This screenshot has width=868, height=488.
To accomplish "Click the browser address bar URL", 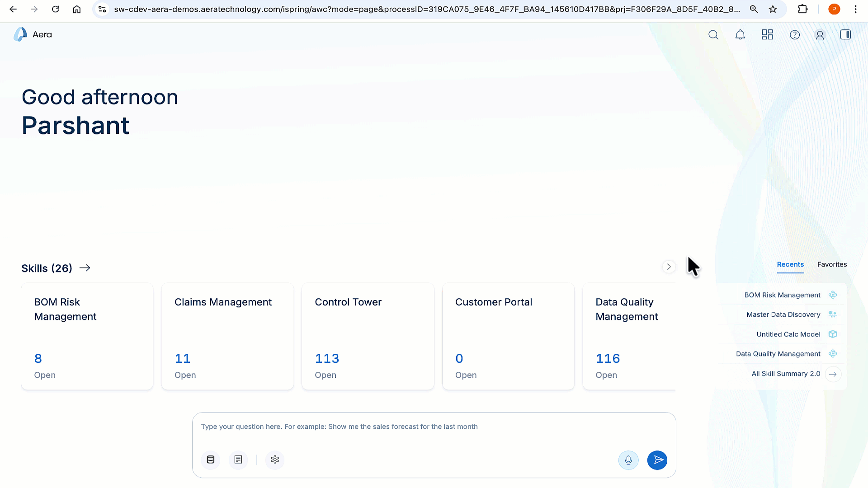I will click(x=427, y=9).
